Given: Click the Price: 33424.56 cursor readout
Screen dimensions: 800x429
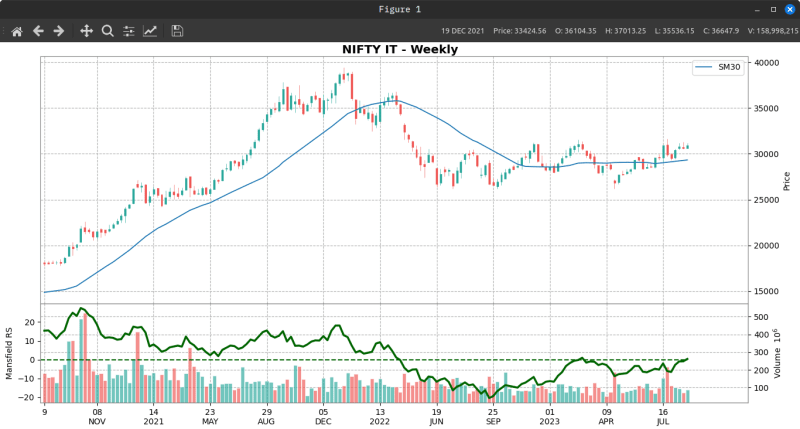Looking at the screenshot, I should pyautogui.click(x=519, y=31).
